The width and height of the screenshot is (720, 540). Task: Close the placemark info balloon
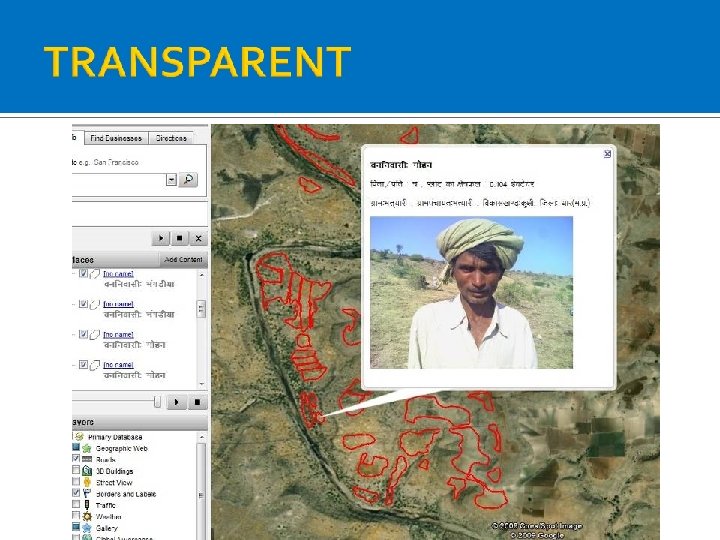coord(607,154)
